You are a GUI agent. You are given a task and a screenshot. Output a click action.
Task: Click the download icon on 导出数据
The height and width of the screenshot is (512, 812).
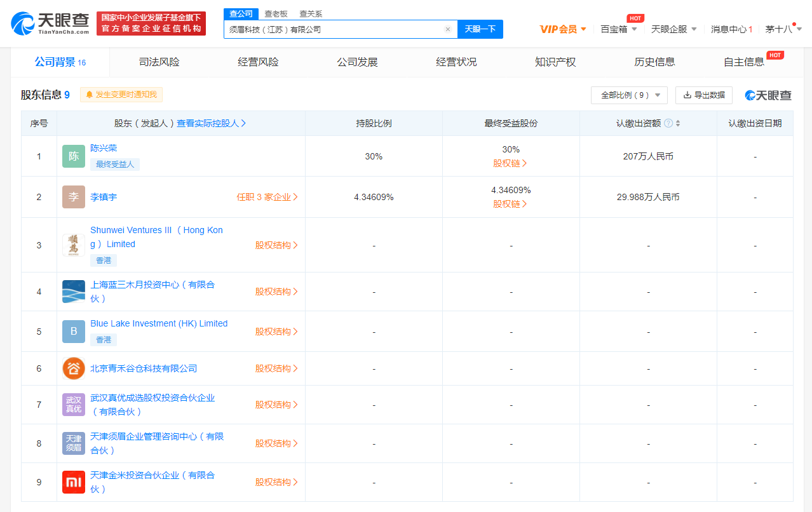pos(687,95)
